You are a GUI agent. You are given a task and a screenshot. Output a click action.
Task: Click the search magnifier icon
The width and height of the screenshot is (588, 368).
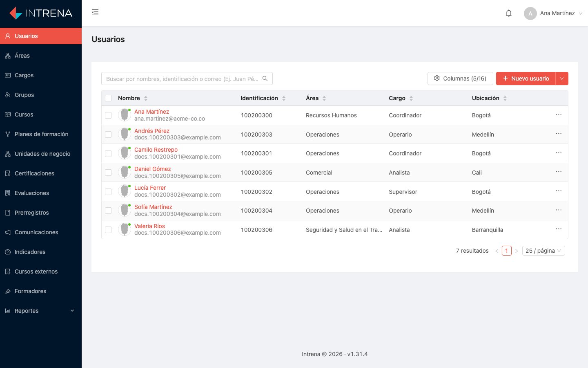(x=265, y=79)
